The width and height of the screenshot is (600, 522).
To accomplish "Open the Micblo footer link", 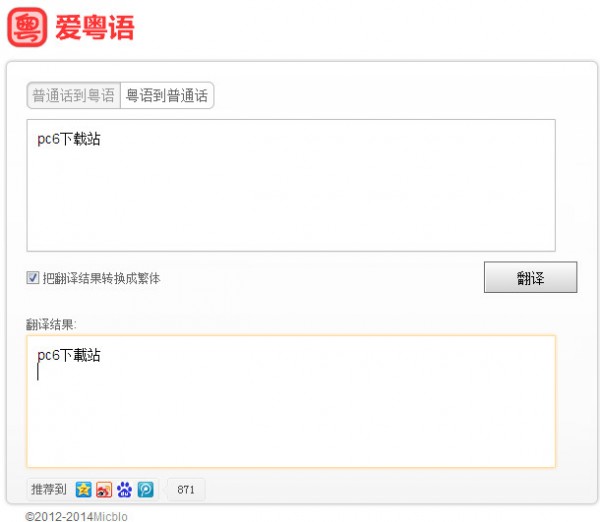I will (x=110, y=516).
